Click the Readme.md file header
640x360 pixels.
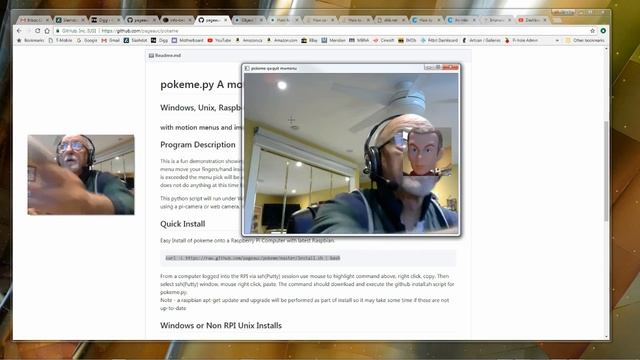point(165,55)
